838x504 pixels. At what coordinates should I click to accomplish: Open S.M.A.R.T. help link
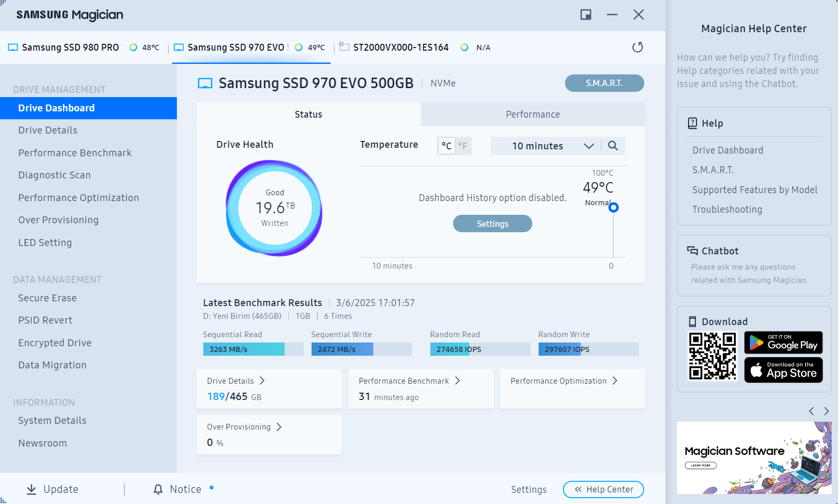click(713, 170)
